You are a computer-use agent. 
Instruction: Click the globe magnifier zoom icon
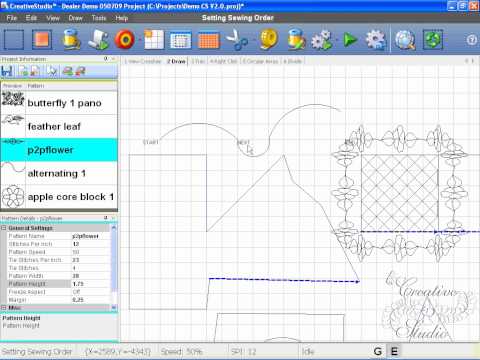(x=405, y=40)
